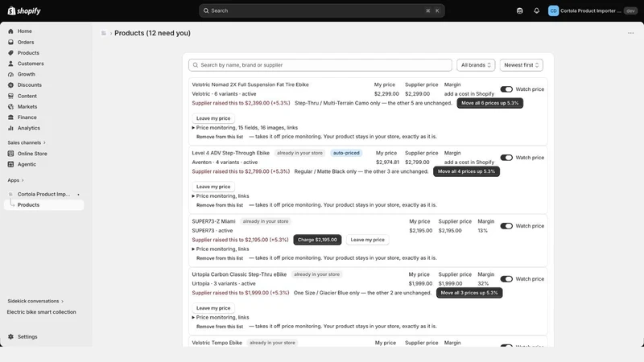The width and height of the screenshot is (644, 362).
Task: Expand Price monitoring, links for SUPER73-Z Miami
Action: click(220, 249)
